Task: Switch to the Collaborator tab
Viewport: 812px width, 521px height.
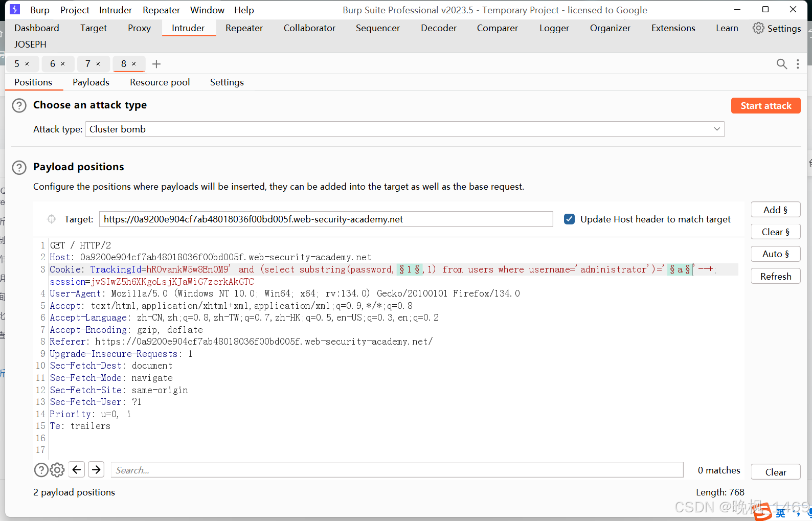Action: 309,28
